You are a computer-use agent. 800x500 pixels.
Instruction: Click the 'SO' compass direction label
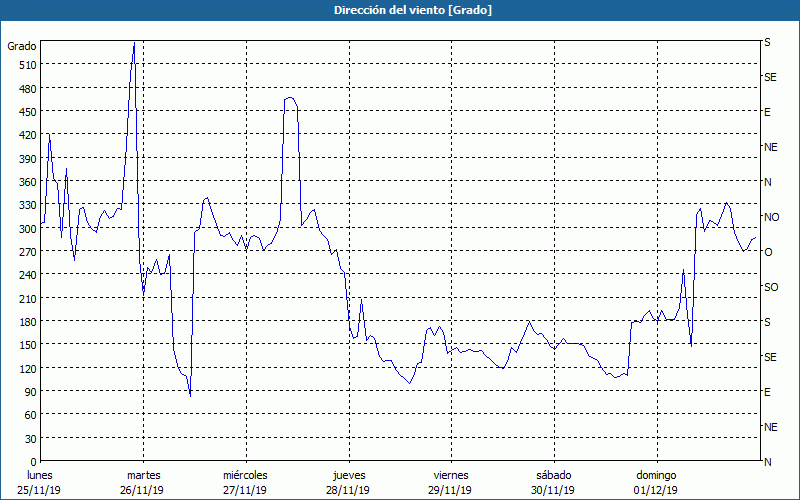pos(771,287)
